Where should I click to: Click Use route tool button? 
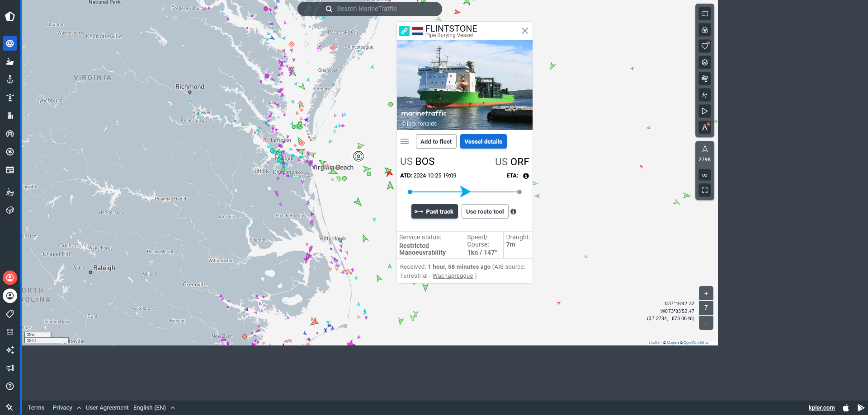click(485, 211)
